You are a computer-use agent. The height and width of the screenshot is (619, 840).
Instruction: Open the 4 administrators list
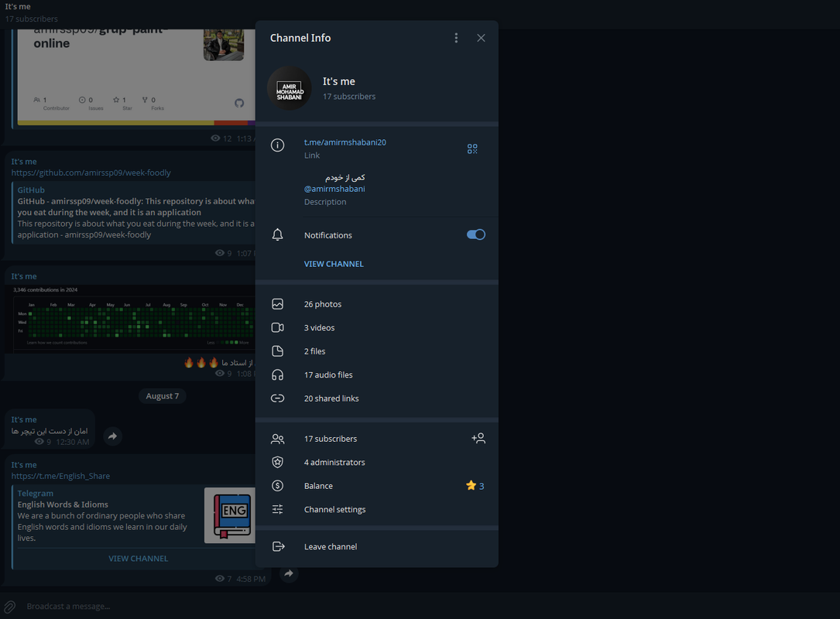(376, 462)
